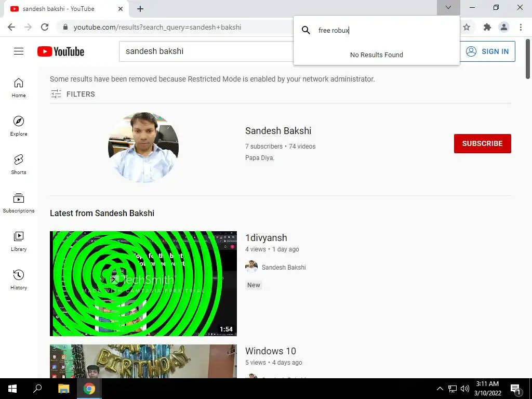Open the volume tray icon
The height and width of the screenshot is (399, 532).
click(x=465, y=389)
